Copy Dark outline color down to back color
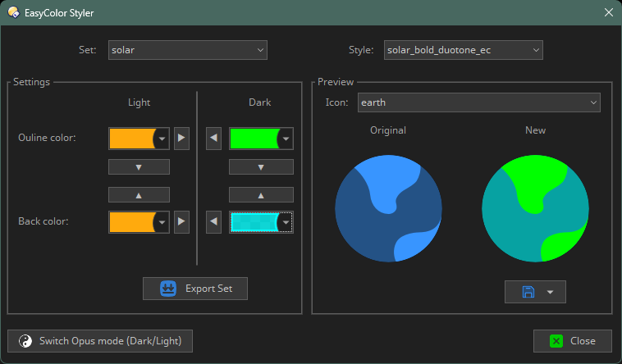 tap(261, 167)
